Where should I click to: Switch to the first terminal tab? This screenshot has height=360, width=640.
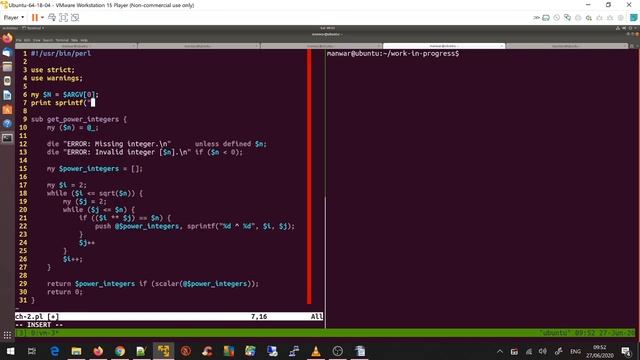[x=76, y=46]
